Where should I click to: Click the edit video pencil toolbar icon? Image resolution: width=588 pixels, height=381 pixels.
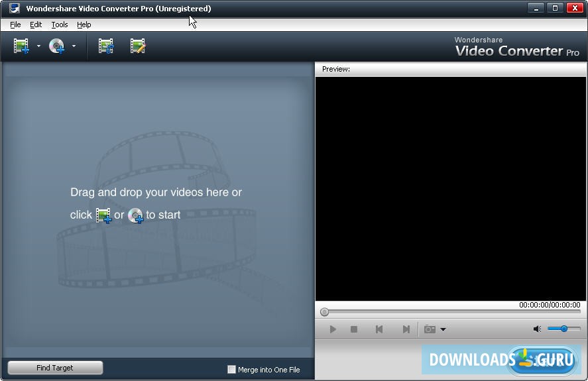pos(138,46)
